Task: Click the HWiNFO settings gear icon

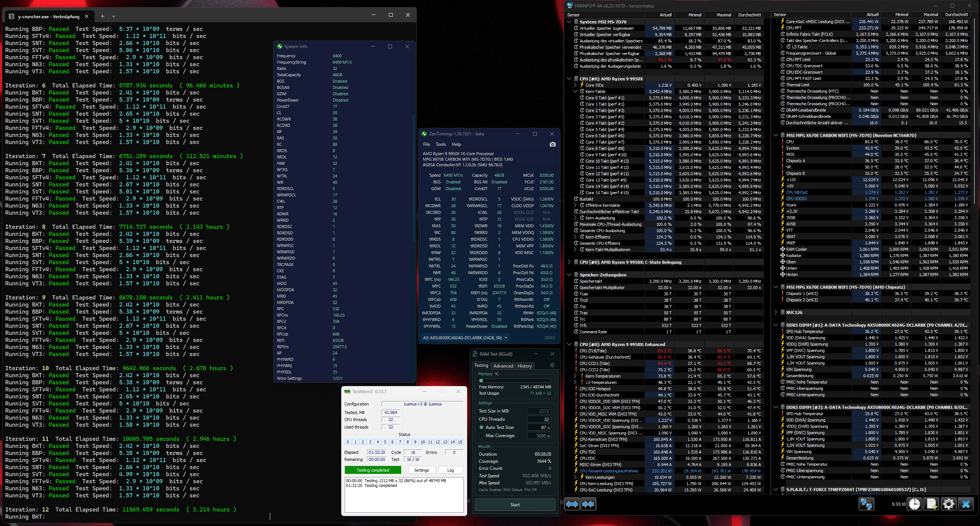Action: (x=948, y=504)
